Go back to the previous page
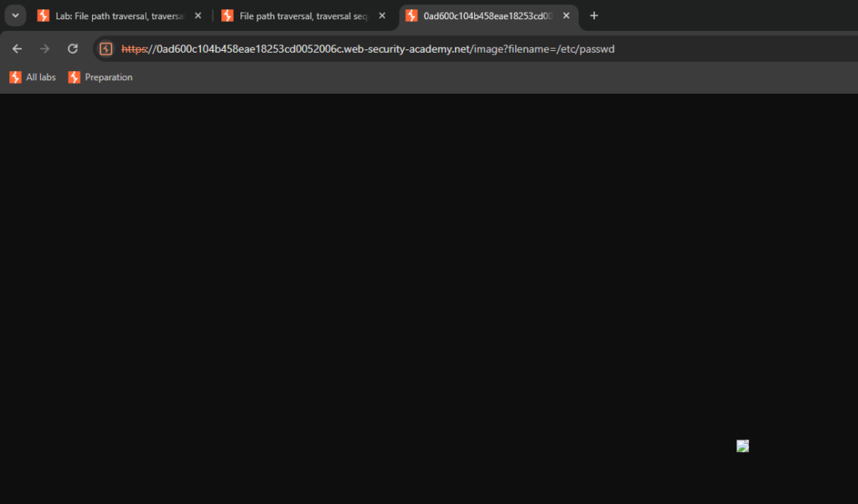The width and height of the screenshot is (858, 504). point(17,49)
